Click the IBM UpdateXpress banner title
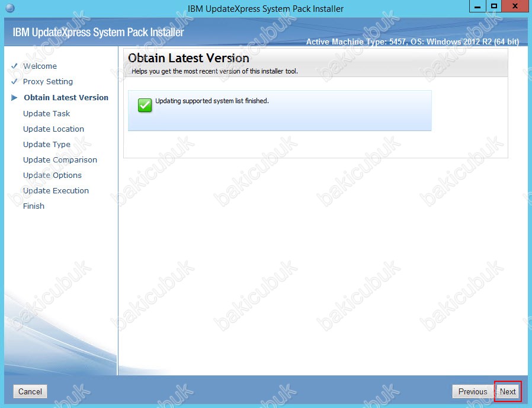 98,32
